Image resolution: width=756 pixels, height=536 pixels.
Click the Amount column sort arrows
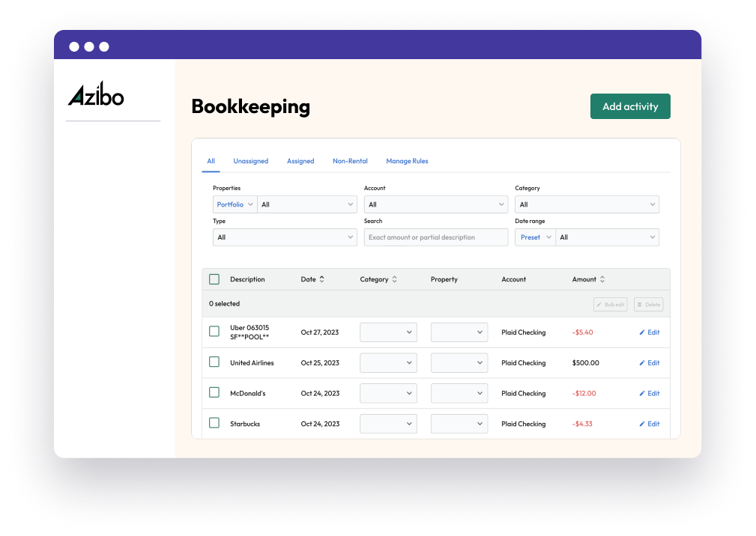(601, 278)
